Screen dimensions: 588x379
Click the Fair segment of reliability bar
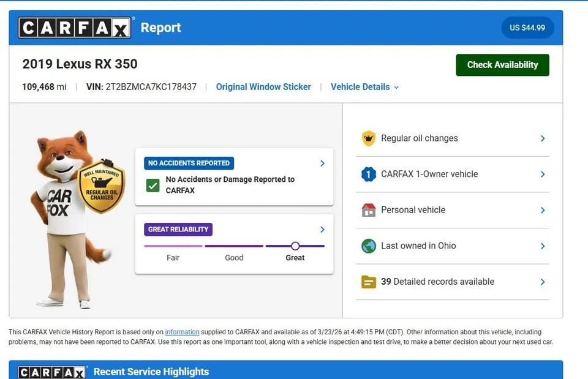click(173, 246)
